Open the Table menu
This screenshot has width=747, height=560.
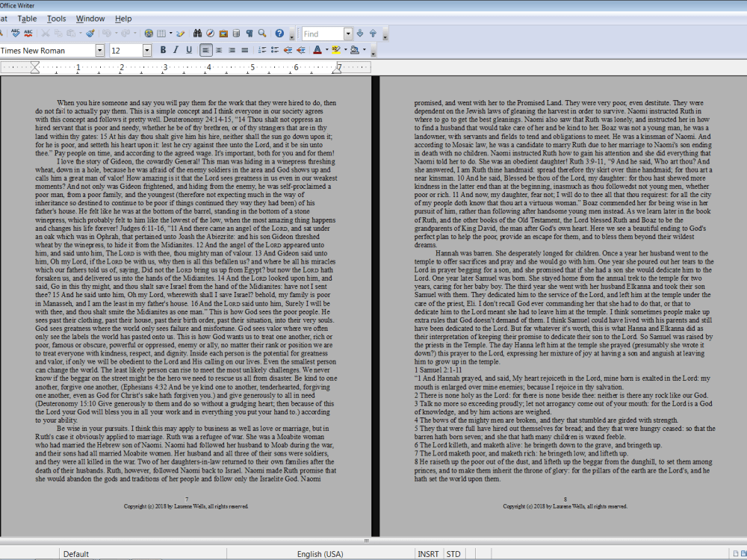coord(27,19)
